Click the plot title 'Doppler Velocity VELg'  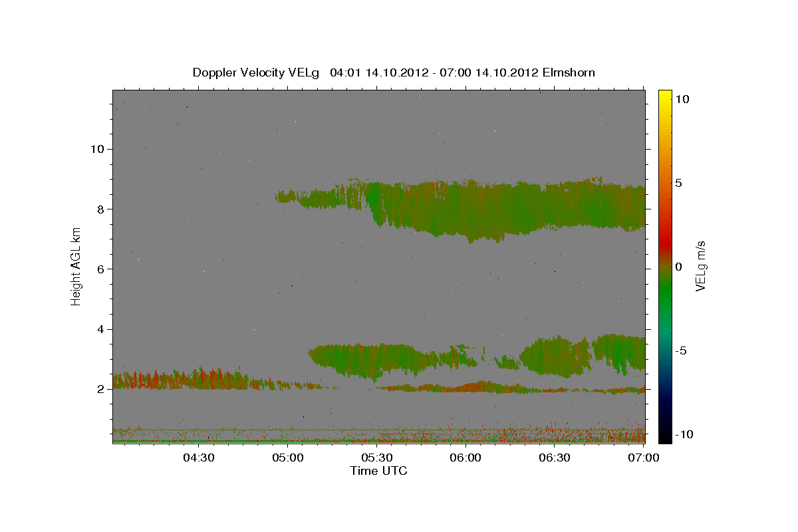click(256, 72)
